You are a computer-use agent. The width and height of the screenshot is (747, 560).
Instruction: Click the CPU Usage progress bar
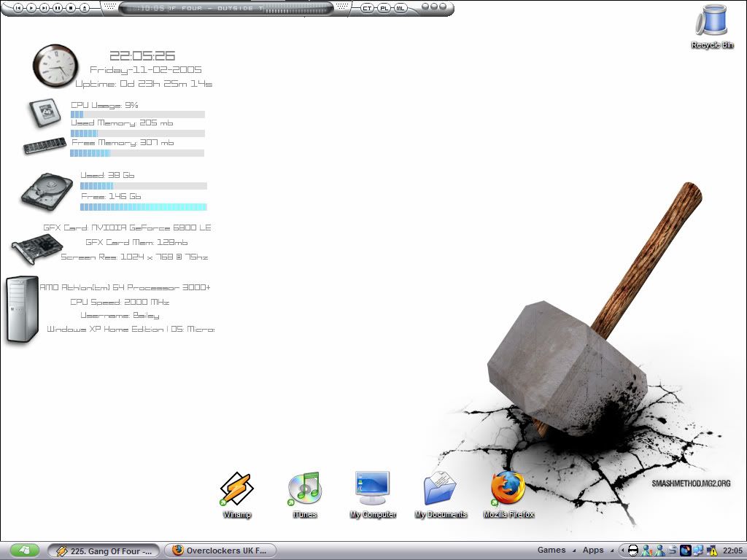pos(138,114)
